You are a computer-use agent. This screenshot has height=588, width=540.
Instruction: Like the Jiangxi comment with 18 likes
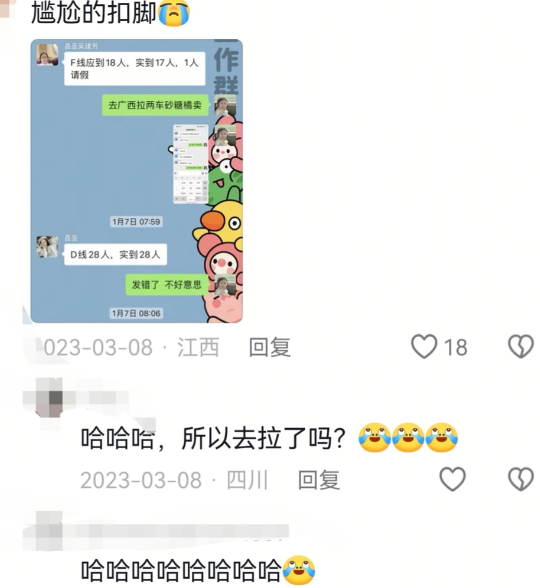pyautogui.click(x=424, y=346)
